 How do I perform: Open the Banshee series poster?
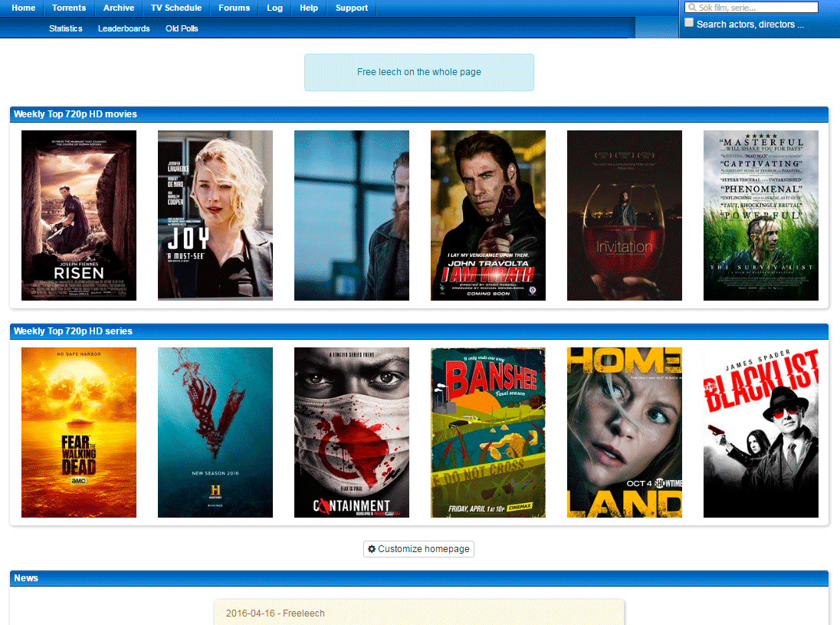click(x=488, y=433)
